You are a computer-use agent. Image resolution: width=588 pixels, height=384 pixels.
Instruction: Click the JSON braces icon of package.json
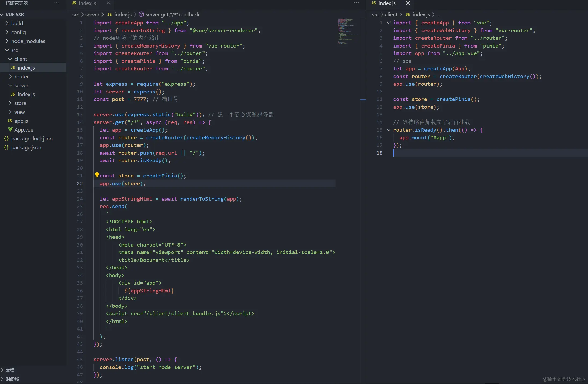coord(6,147)
